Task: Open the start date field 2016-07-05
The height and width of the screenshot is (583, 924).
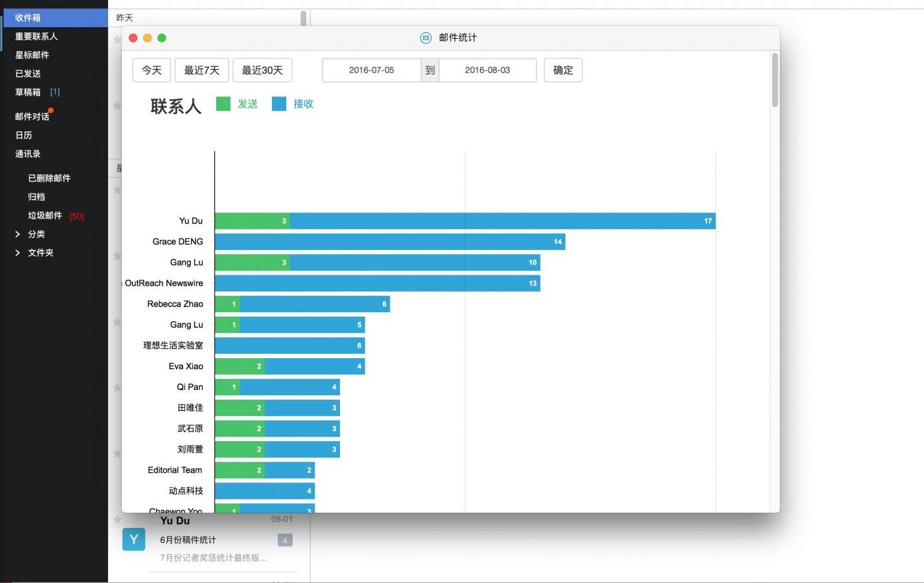Action: click(x=371, y=70)
